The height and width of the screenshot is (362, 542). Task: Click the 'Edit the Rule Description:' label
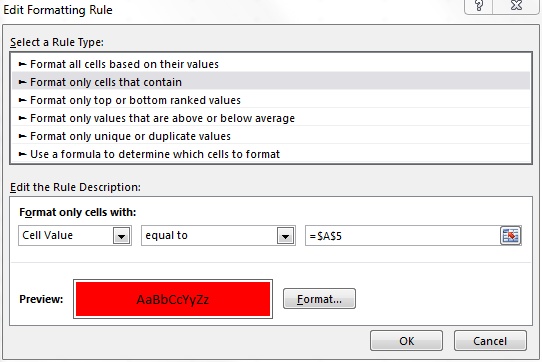75,187
